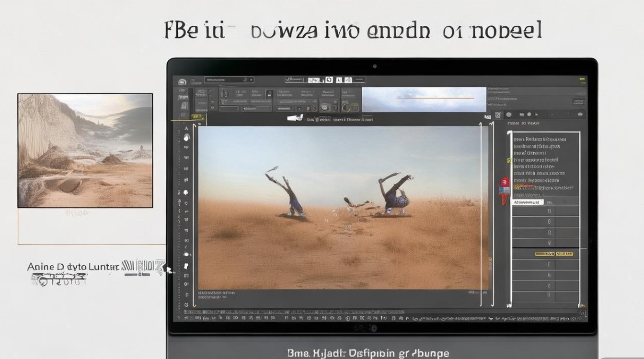Select the yellow highlighted tab above the left toolbar
This screenshot has height=359, width=644.
(197, 116)
